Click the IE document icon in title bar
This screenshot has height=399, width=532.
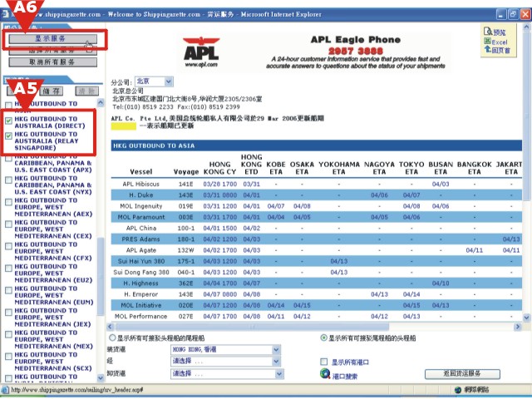[5, 15]
